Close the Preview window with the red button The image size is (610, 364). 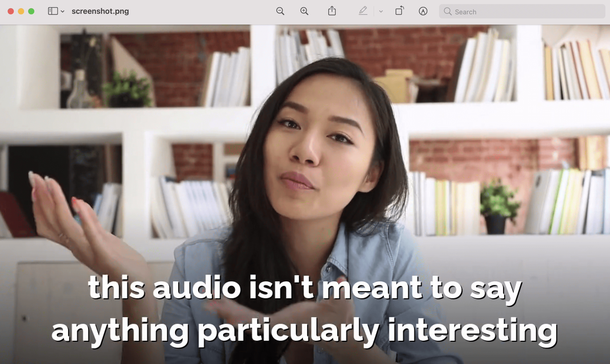click(11, 11)
